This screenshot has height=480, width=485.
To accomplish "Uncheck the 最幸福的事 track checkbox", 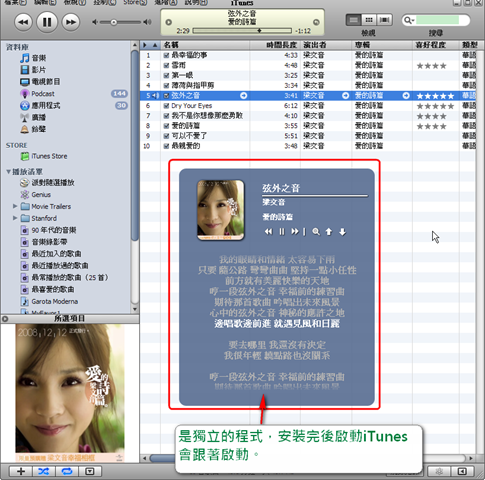I will [166, 55].
